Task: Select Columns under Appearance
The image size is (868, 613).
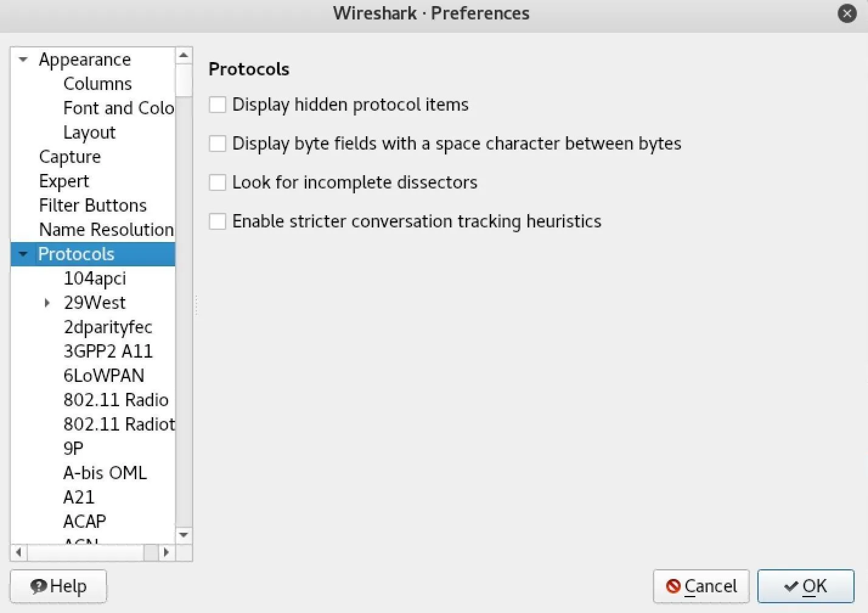Action: [97, 84]
